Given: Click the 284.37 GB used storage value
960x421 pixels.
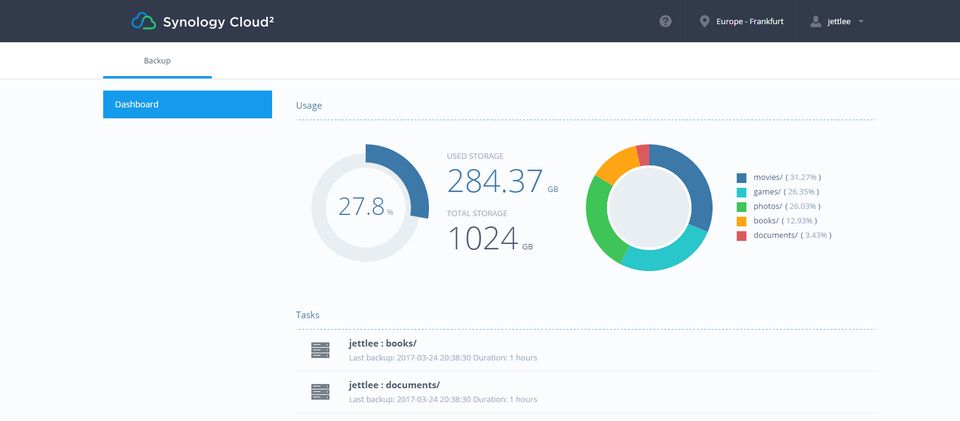Looking at the screenshot, I should [503, 181].
